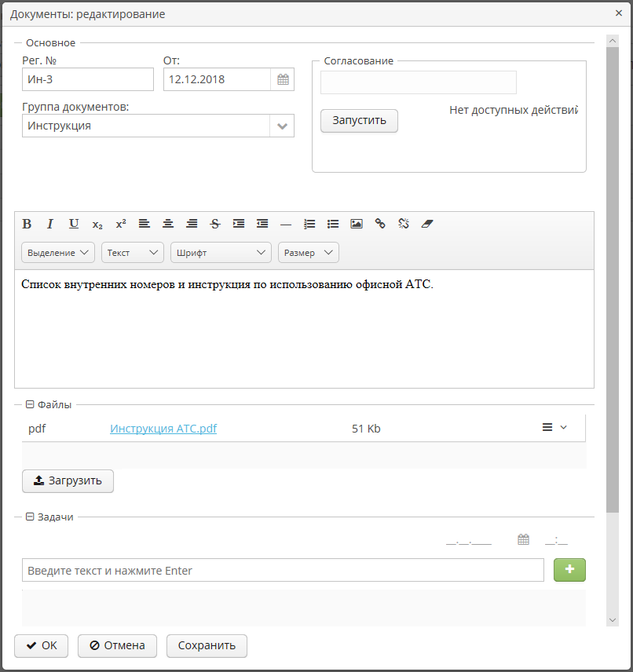The height and width of the screenshot is (672, 633).
Task: Open the Группа документов dropdown
Action: 282,126
